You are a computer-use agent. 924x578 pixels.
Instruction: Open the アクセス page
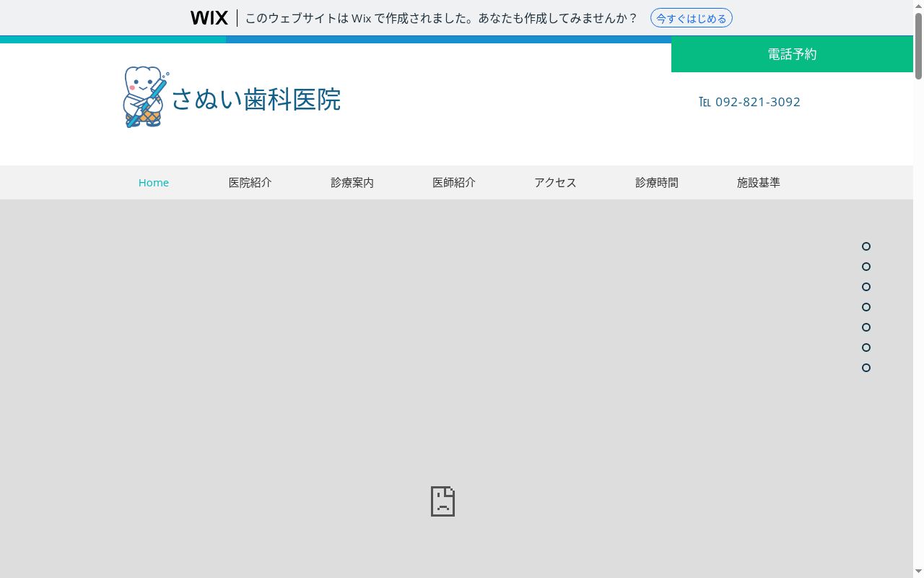pyautogui.click(x=555, y=183)
